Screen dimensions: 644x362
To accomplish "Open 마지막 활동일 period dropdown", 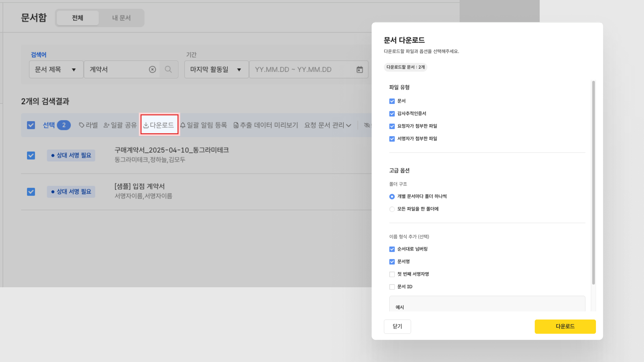I will [x=216, y=69].
